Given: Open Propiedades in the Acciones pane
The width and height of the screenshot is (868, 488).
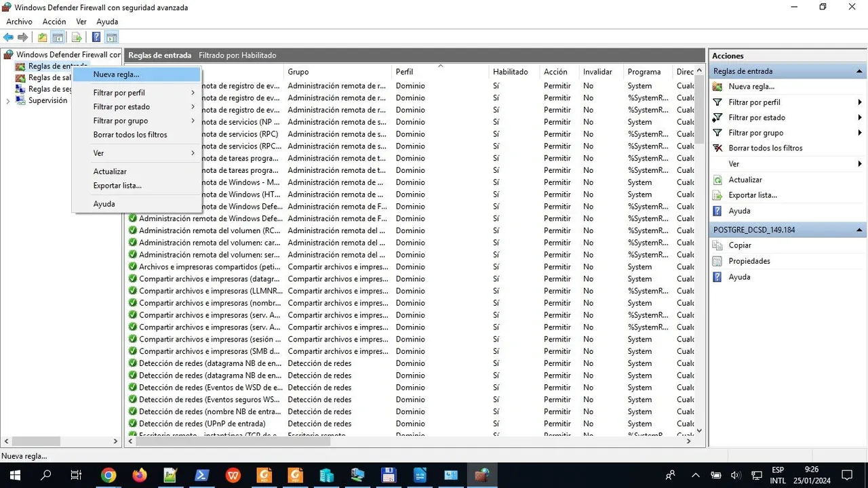Looking at the screenshot, I should point(749,261).
